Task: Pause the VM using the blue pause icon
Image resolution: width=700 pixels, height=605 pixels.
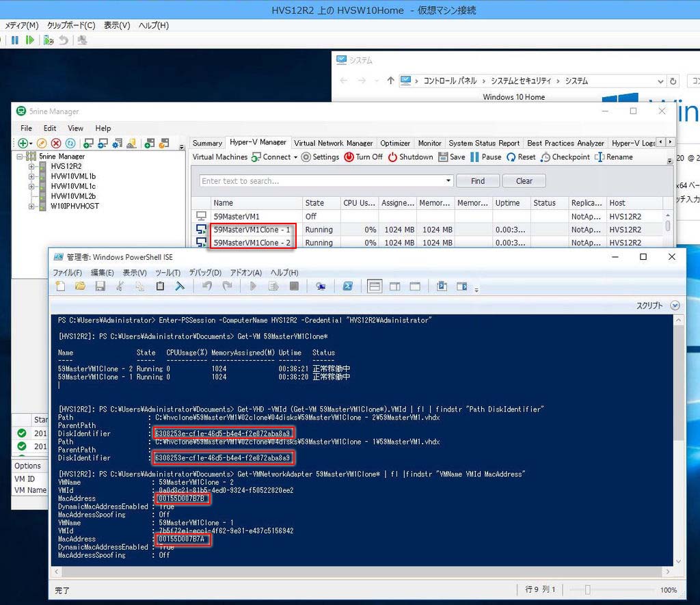Action: 15,40
